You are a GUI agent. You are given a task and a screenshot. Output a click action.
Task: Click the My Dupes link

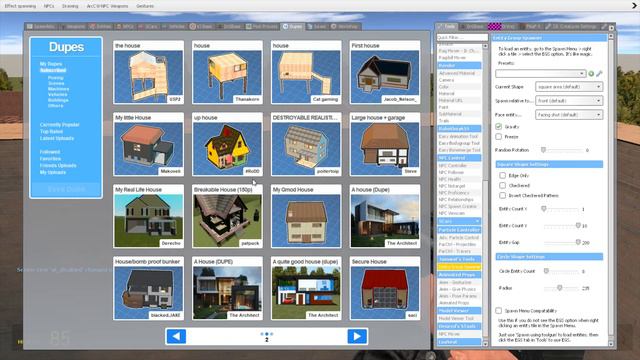click(x=51, y=64)
